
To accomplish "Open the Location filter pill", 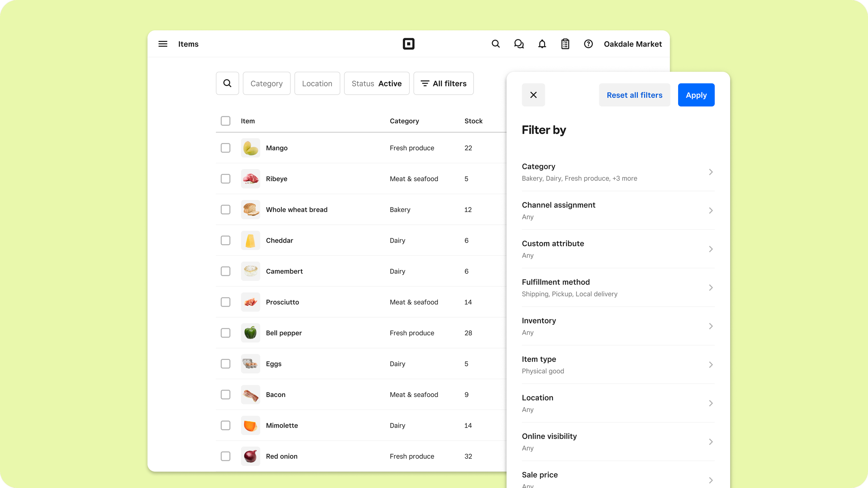I will 317,83.
